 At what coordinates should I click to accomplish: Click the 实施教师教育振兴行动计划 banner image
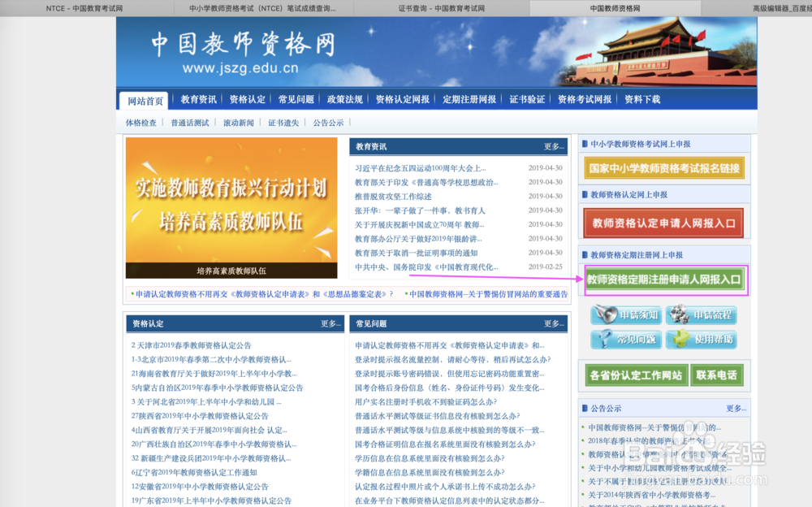pyautogui.click(x=231, y=208)
